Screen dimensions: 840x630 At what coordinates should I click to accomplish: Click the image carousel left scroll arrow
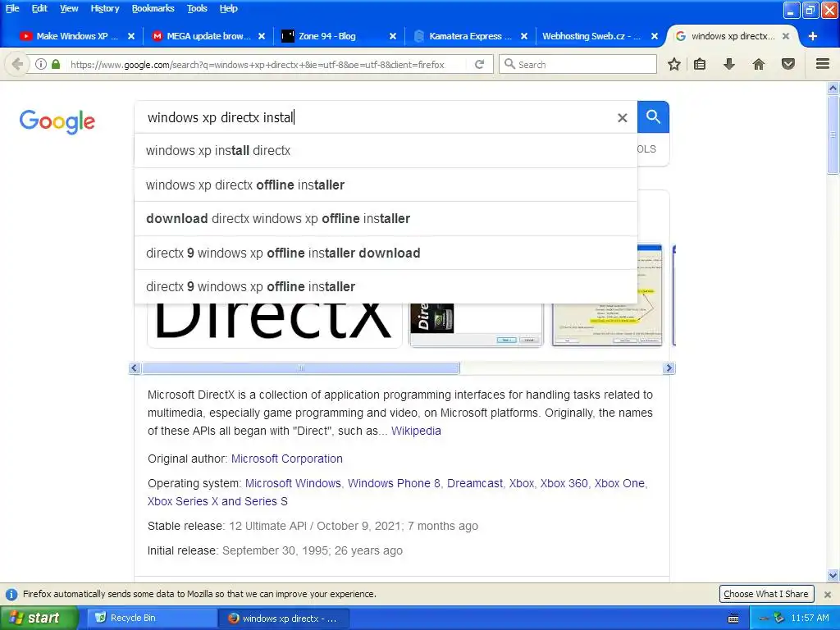(135, 368)
